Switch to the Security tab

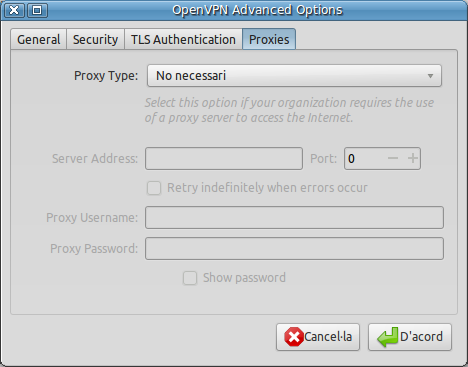95,40
